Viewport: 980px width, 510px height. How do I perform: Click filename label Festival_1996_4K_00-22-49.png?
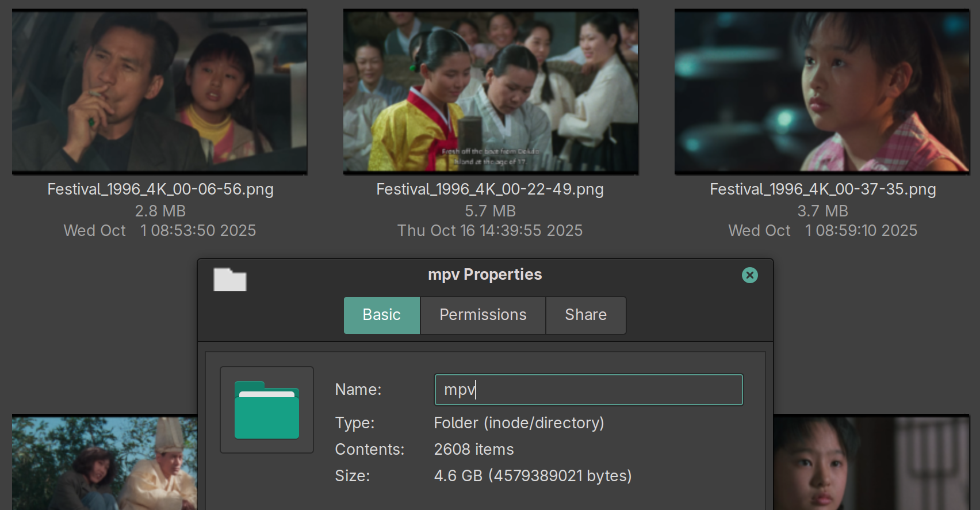tap(490, 189)
